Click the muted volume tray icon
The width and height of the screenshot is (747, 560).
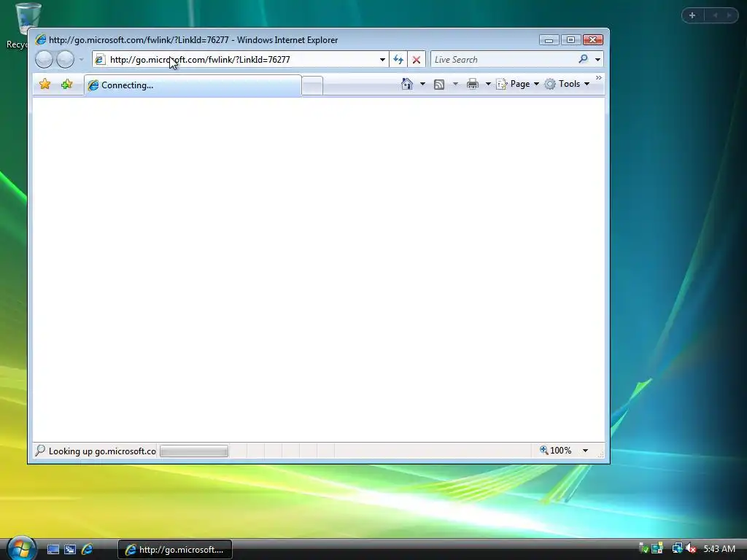(692, 549)
